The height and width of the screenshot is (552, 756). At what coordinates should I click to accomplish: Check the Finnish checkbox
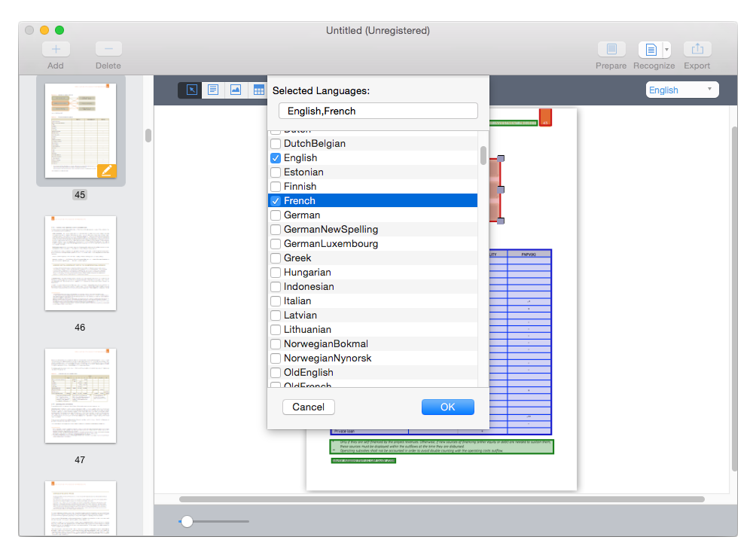tap(276, 187)
